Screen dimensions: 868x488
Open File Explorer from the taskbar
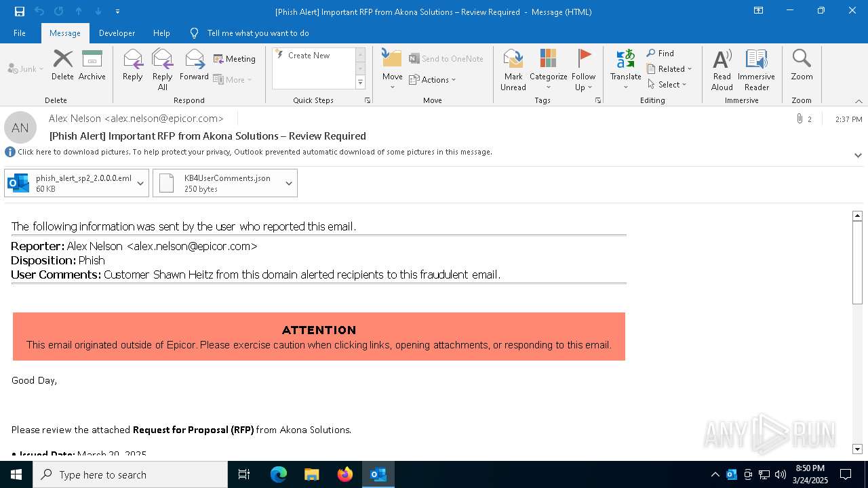click(311, 474)
